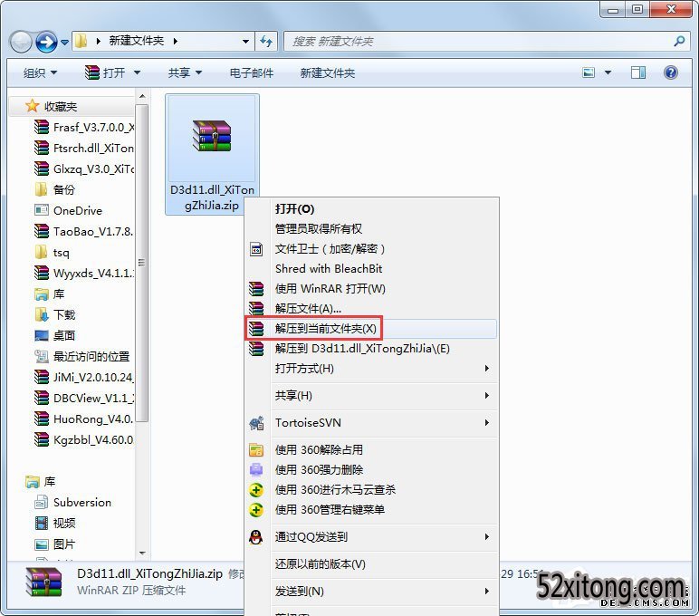The height and width of the screenshot is (616, 699).
Task: Choose 解压文件(A)... in context menu
Action: (371, 308)
